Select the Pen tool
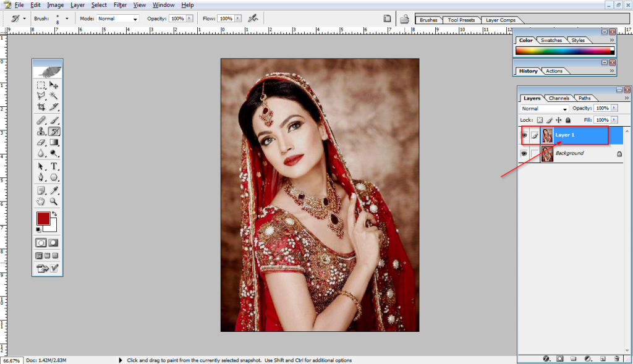 pos(41,177)
